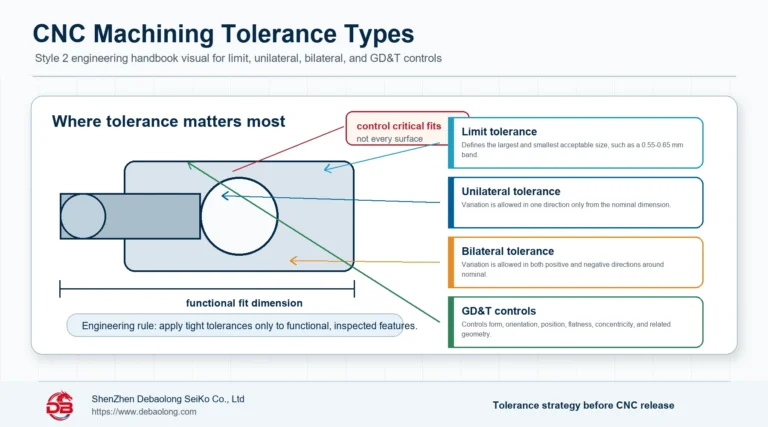The width and height of the screenshot is (768, 427).
Task: Open the https://www.debaolong.com link
Action: pos(144,412)
